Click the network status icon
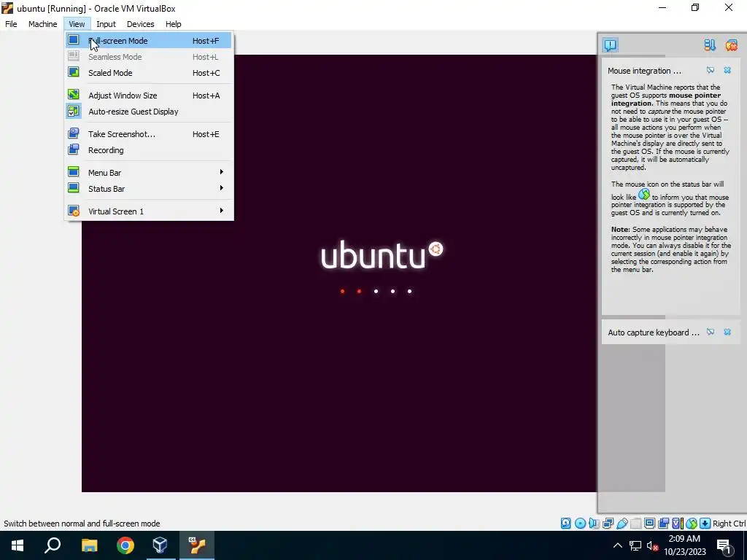Image resolution: width=747 pixels, height=560 pixels. (x=608, y=524)
